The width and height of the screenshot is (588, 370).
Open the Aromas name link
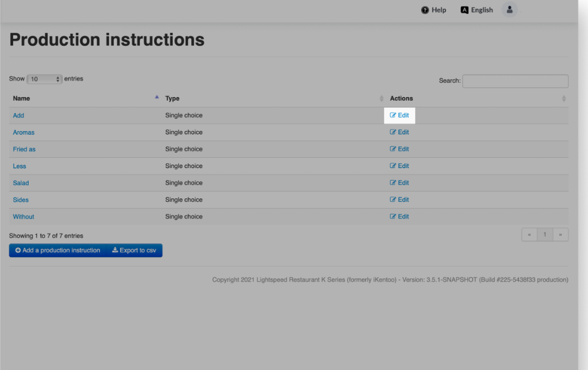coord(24,132)
